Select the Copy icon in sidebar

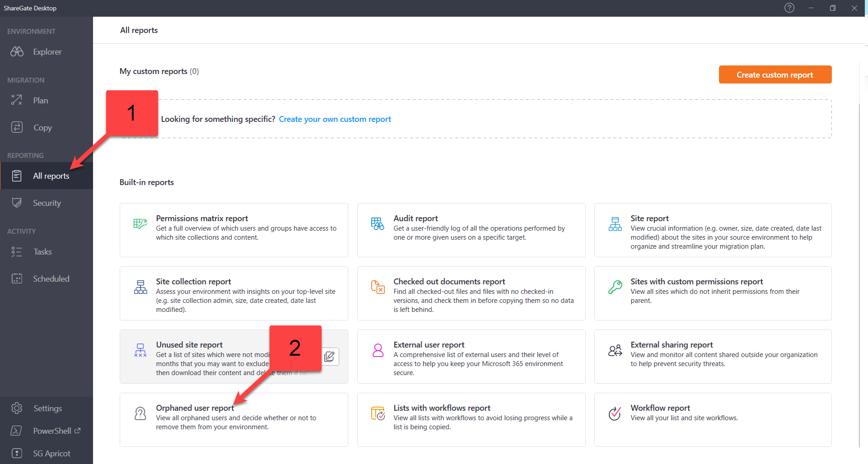click(17, 128)
